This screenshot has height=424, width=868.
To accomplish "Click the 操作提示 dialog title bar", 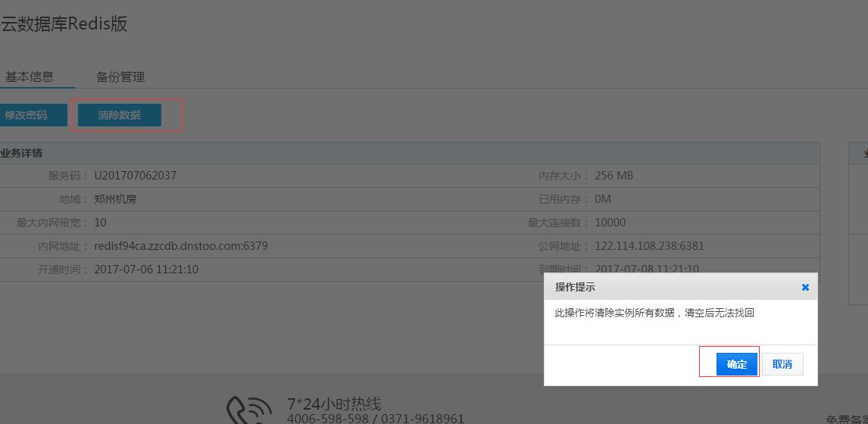I will pyautogui.click(x=667, y=288).
